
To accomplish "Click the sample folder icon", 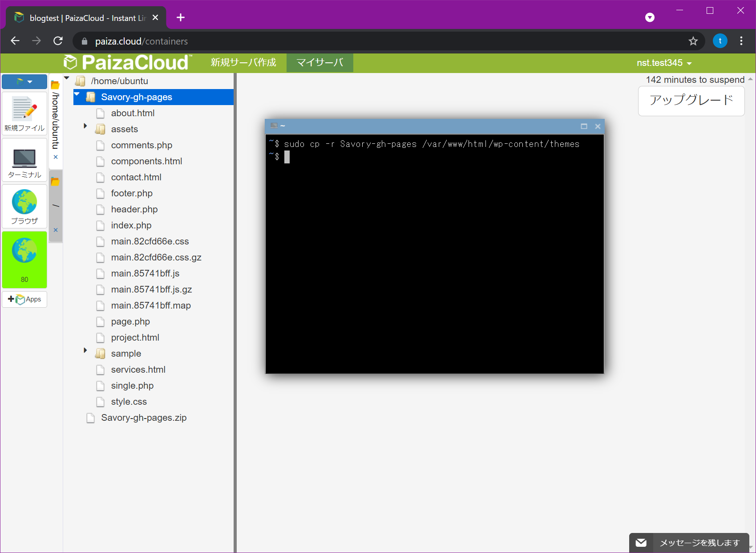I will pyautogui.click(x=101, y=354).
